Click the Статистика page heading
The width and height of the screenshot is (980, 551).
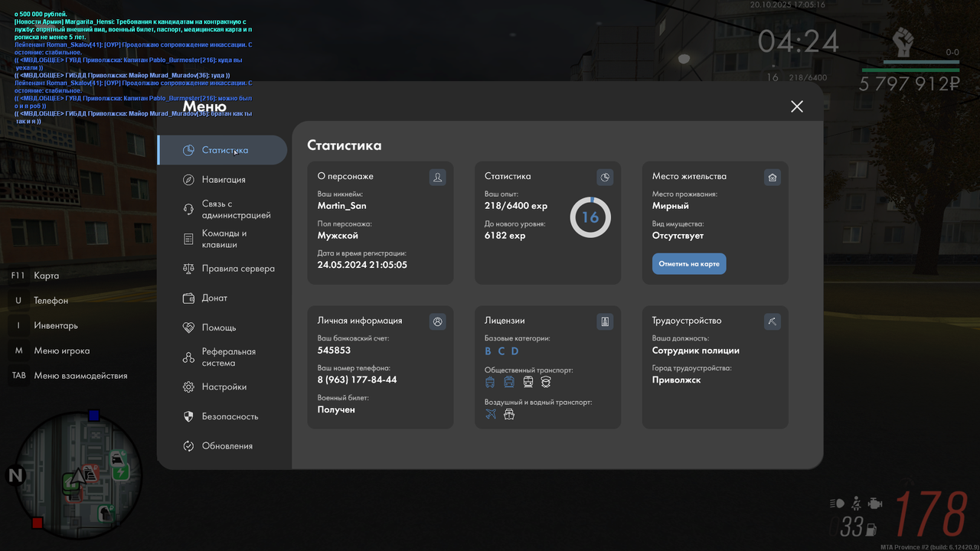(x=345, y=145)
